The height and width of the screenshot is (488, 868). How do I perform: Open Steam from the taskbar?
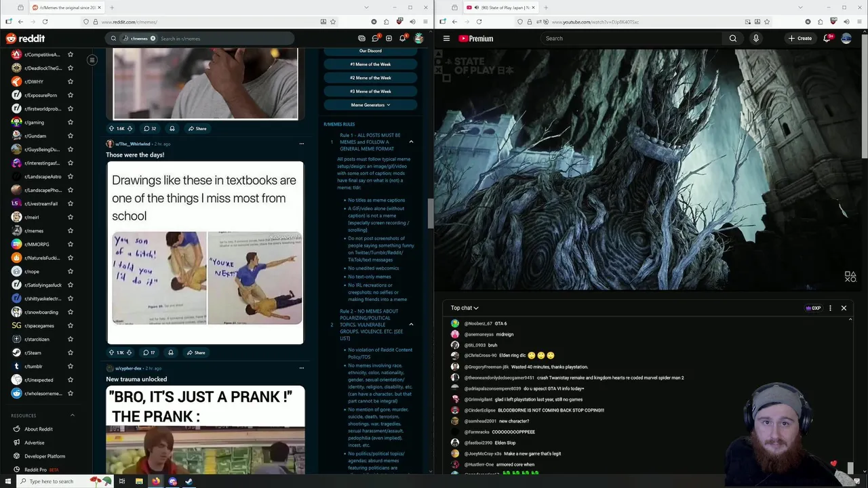pyautogui.click(x=189, y=481)
